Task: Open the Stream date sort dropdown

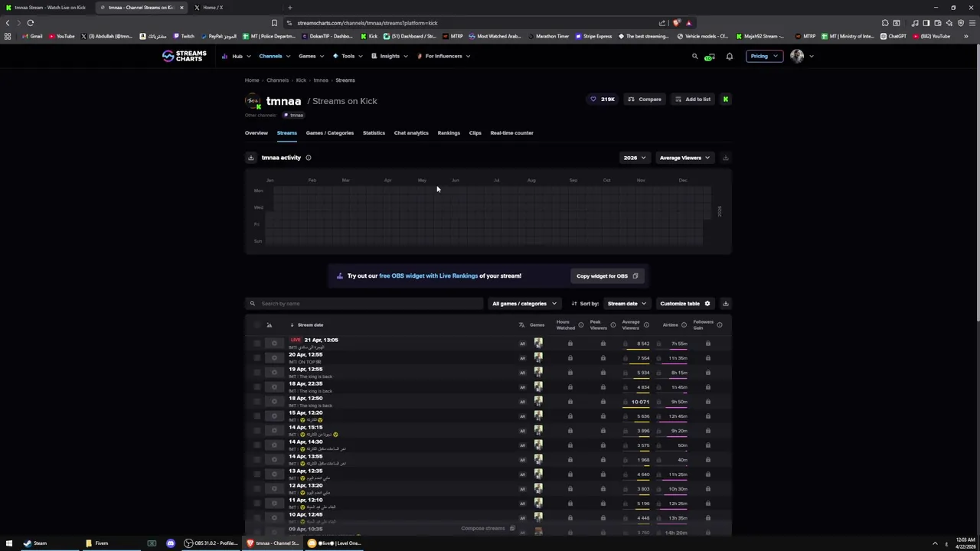Action: pos(626,304)
